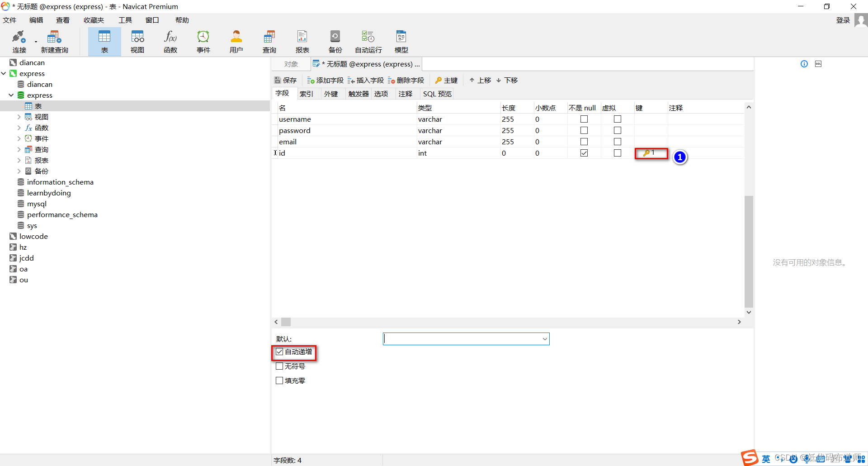The height and width of the screenshot is (466, 868).
Task: Click the username field name cell
Action: [346, 119]
